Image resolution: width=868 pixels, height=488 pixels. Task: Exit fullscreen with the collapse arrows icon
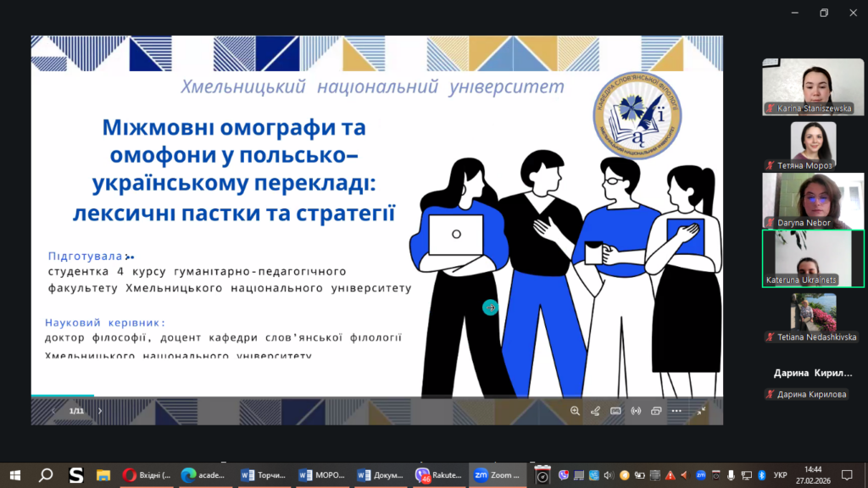701,411
